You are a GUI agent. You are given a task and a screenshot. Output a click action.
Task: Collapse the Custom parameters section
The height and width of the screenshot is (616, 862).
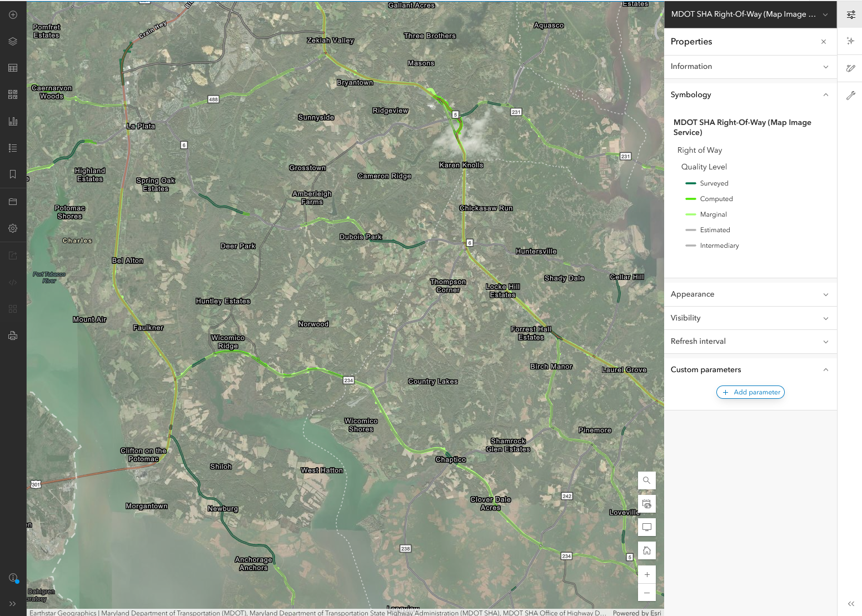click(x=825, y=370)
